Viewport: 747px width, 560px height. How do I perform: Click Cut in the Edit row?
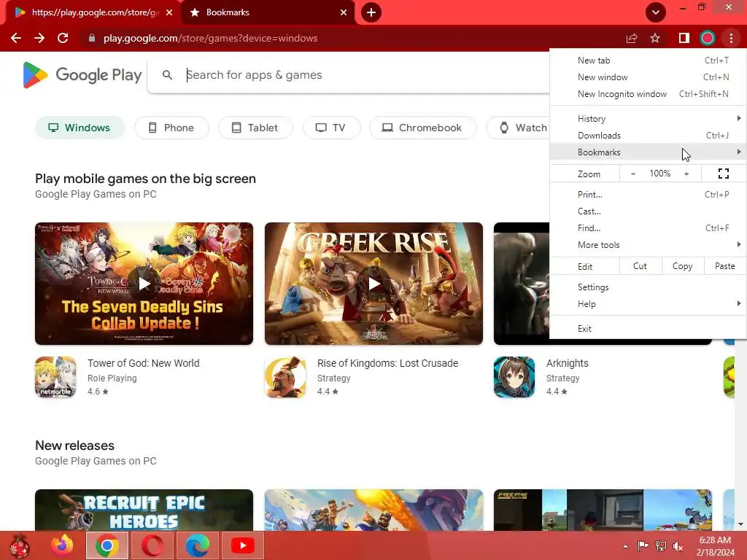[x=640, y=266]
